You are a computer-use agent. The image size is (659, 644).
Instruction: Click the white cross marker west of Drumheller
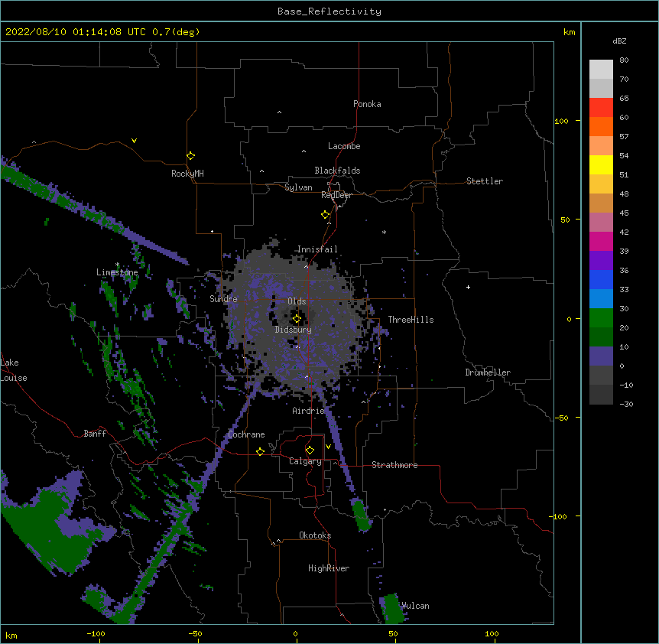[468, 288]
